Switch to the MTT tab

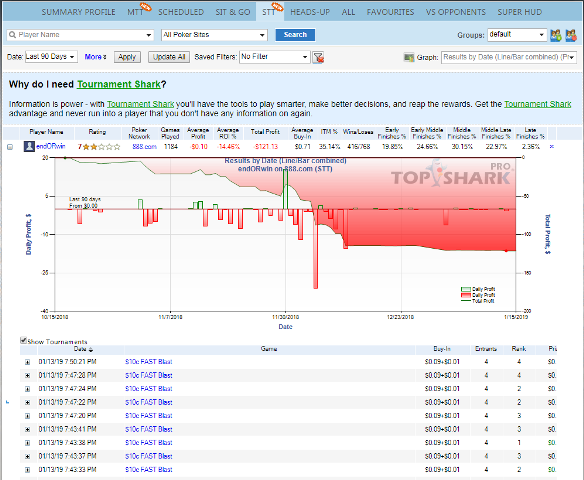[136, 12]
